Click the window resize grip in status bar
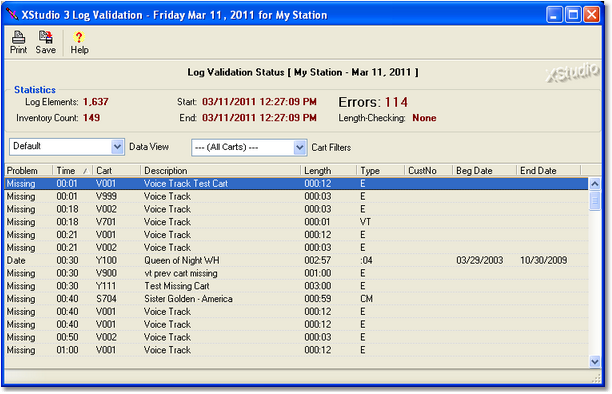 pyautogui.click(x=596, y=379)
